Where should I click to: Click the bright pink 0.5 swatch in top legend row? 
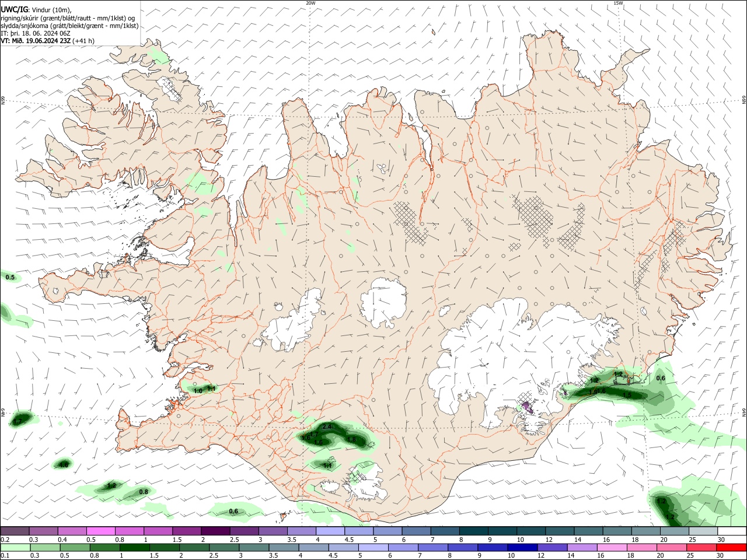pyautogui.click(x=100, y=531)
